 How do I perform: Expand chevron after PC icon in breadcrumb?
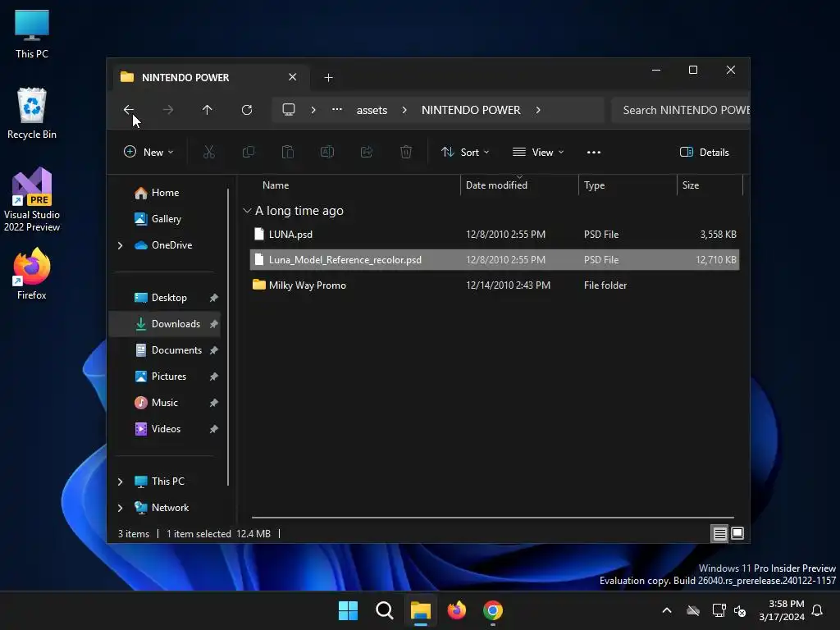click(x=313, y=110)
